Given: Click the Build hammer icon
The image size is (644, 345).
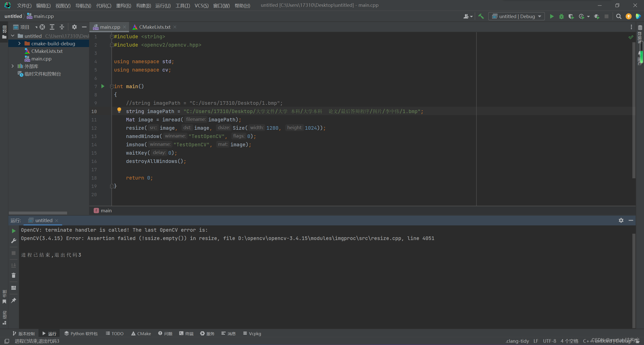Looking at the screenshot, I should point(481,16).
